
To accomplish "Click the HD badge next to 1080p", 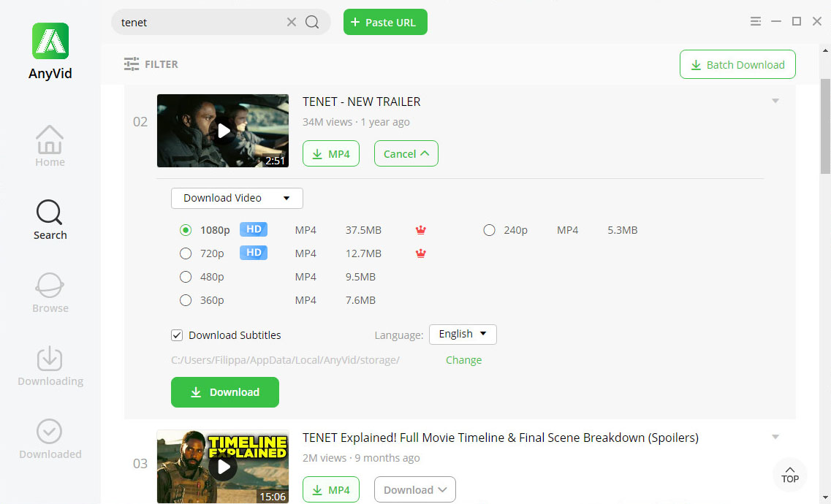I will [x=254, y=229].
